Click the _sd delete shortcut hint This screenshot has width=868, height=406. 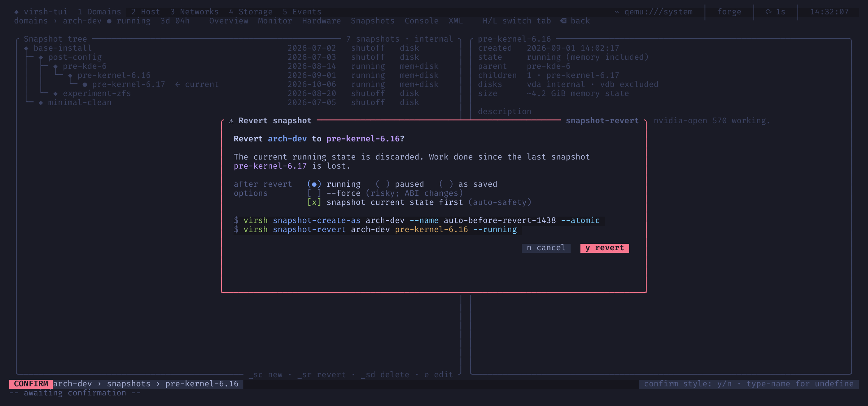pos(385,375)
